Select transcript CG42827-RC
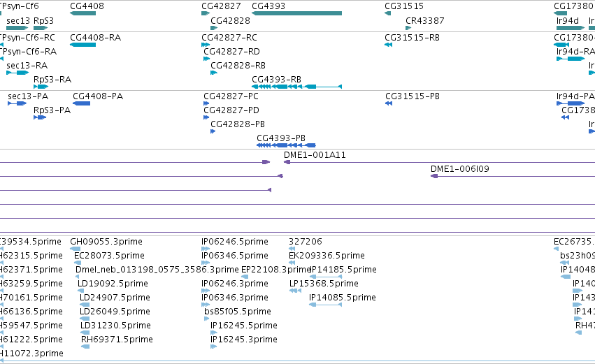This screenshot has width=595, height=364. 229,38
